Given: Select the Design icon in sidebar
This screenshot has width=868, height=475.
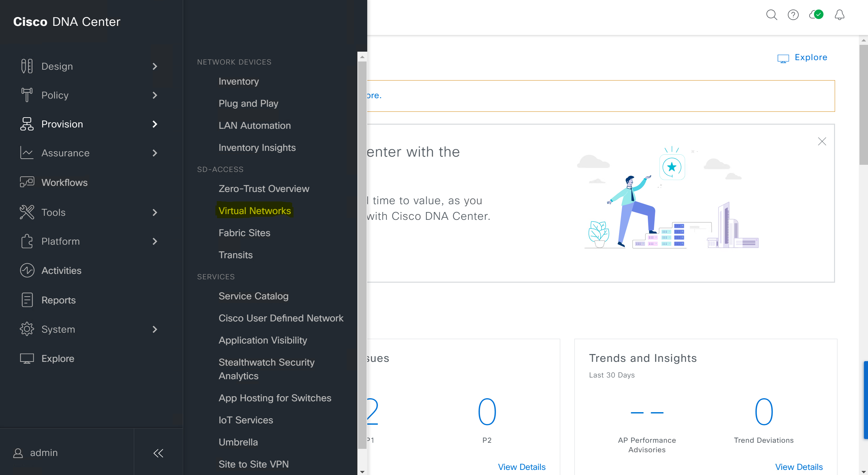Looking at the screenshot, I should pyautogui.click(x=26, y=66).
